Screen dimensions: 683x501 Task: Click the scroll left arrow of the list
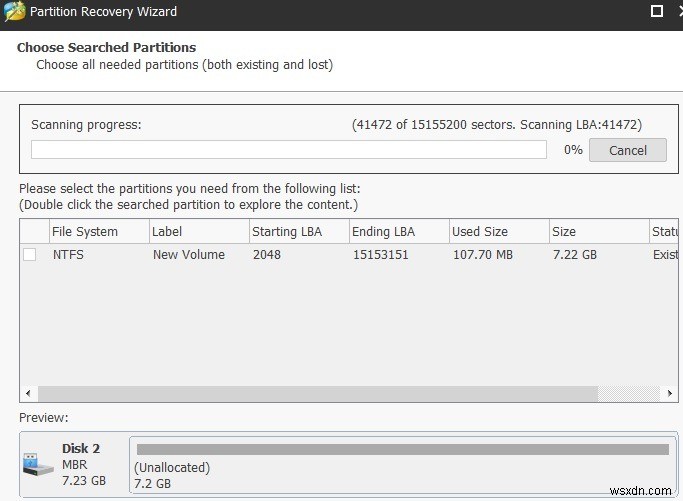tap(28, 393)
